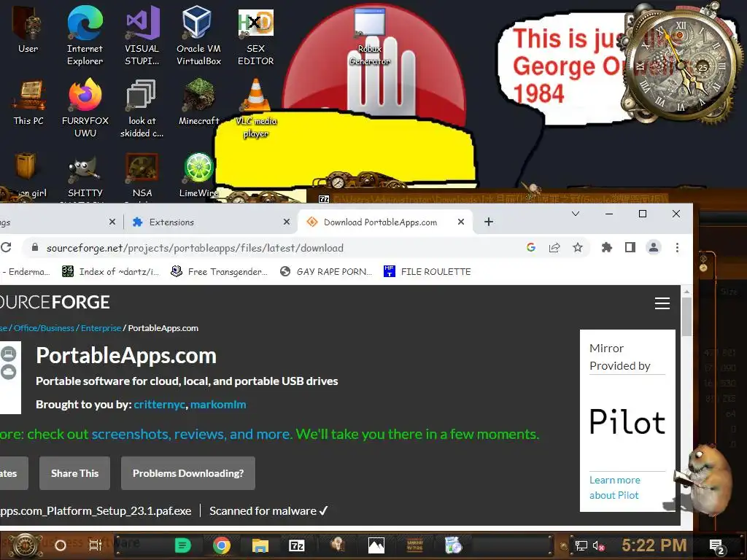747x560 pixels.
Task: Open the Robux Generator desktop icon
Action: pyautogui.click(x=370, y=37)
